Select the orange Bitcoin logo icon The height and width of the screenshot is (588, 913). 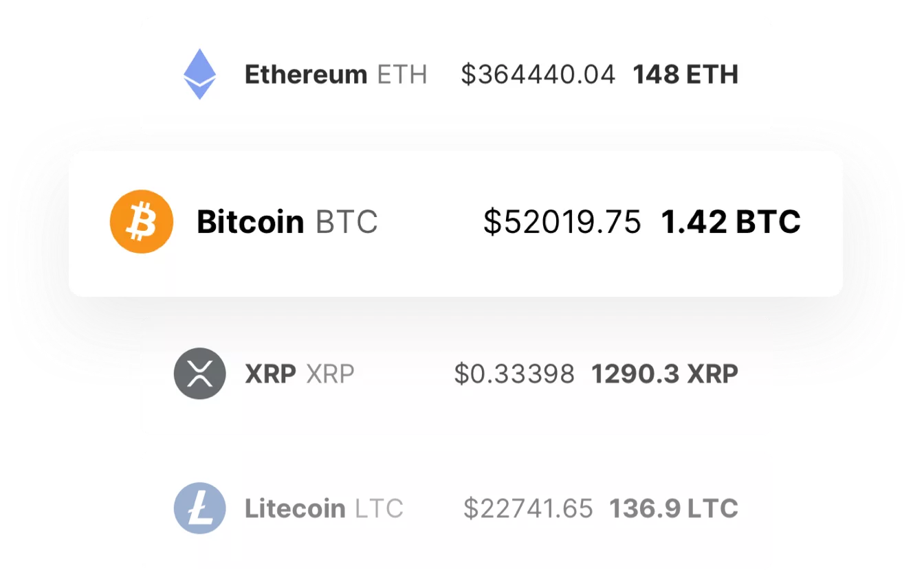[x=141, y=222]
